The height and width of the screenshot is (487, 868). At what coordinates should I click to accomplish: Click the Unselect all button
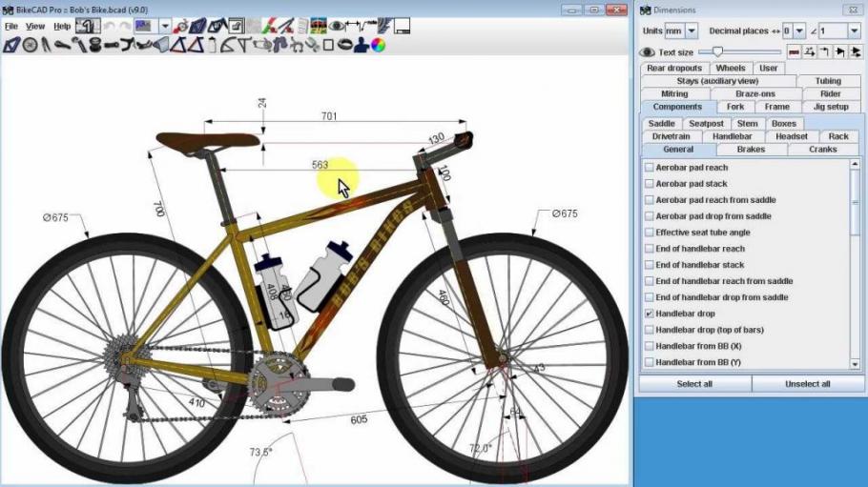808,384
